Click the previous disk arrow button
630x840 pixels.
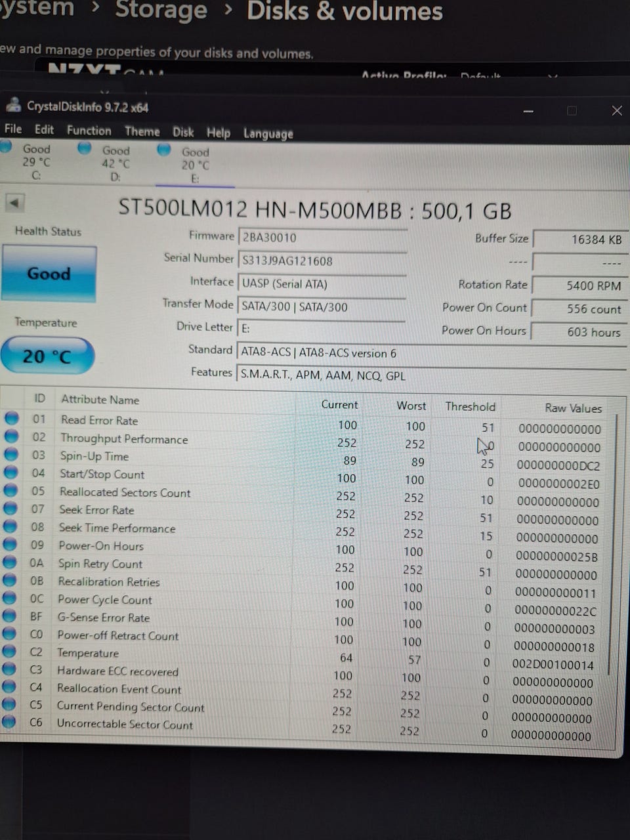click(15, 203)
